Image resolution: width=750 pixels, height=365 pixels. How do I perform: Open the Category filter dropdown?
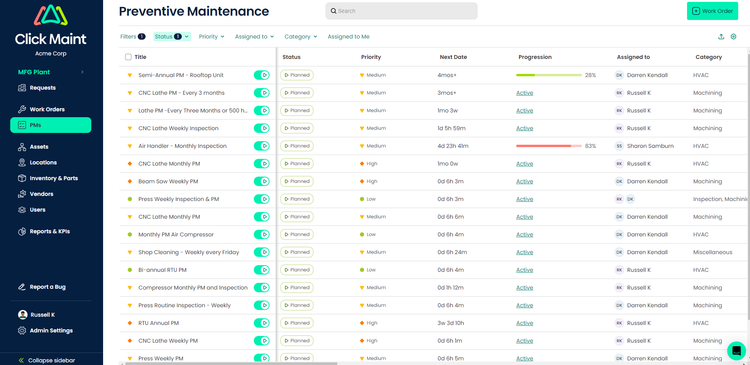[x=301, y=37]
